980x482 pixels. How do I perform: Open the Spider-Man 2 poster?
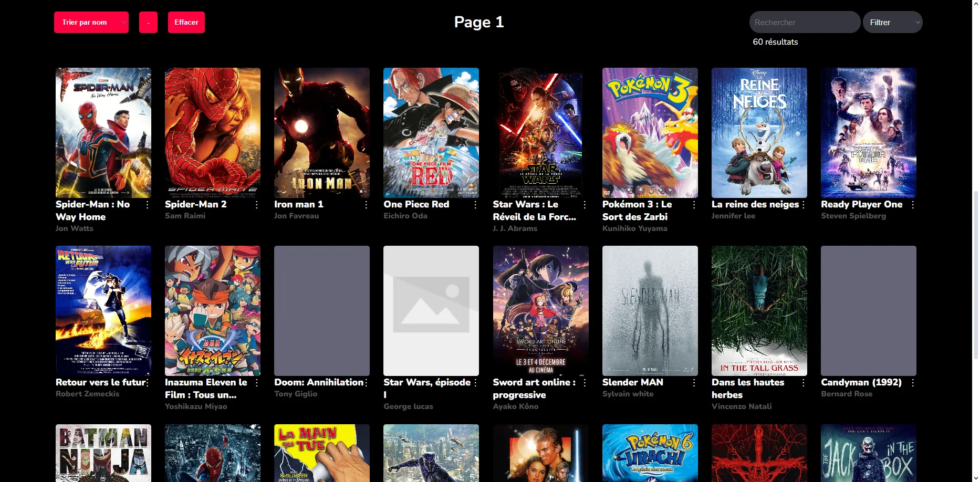pyautogui.click(x=213, y=133)
